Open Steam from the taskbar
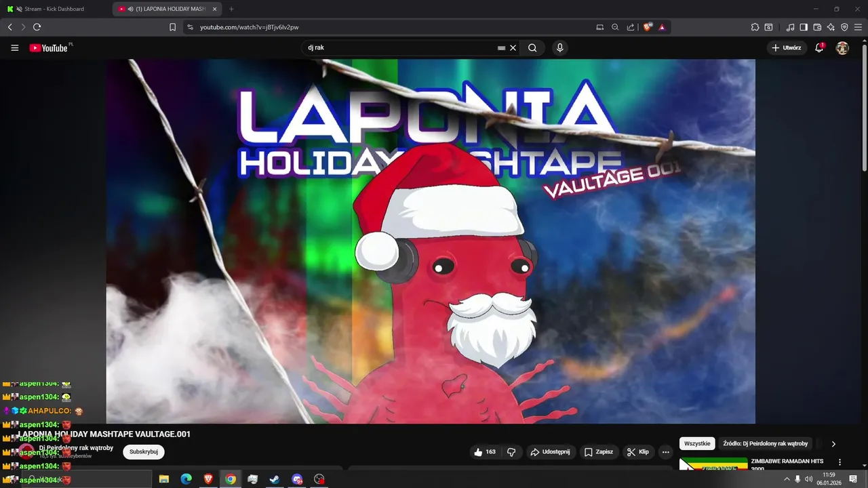Viewport: 868px width, 488px height. [275, 479]
